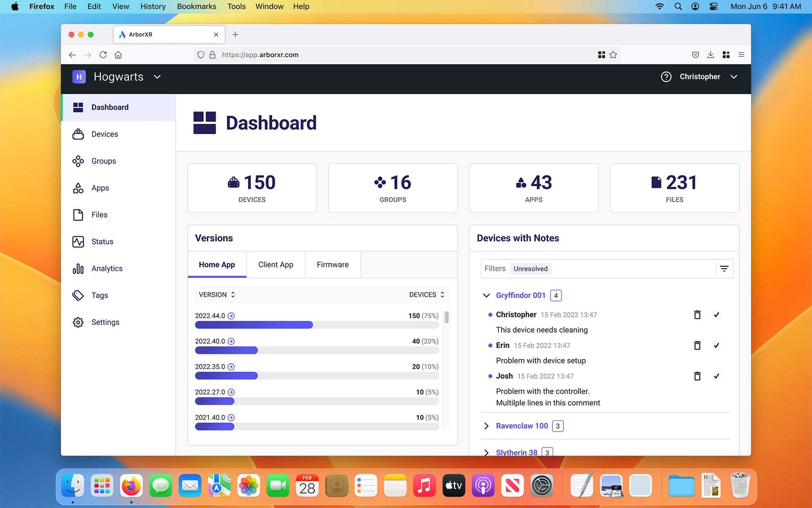Switch to the Home App tab

[217, 265]
